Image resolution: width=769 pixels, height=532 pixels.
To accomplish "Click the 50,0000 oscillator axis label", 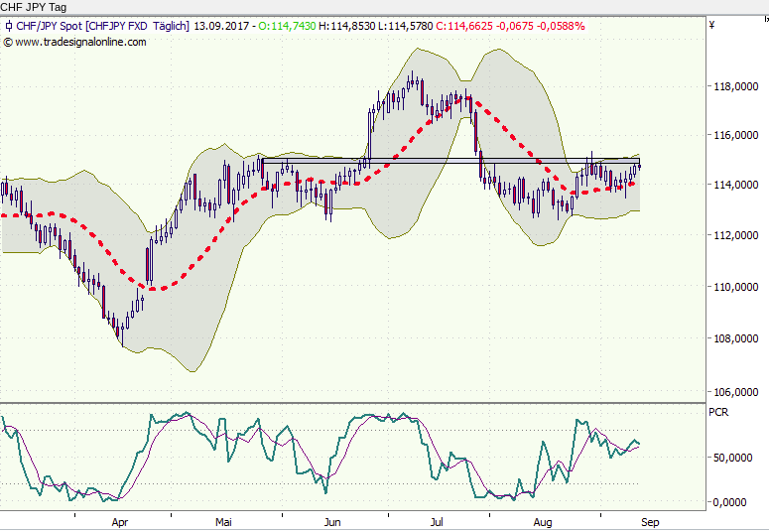I will pyautogui.click(x=732, y=458).
